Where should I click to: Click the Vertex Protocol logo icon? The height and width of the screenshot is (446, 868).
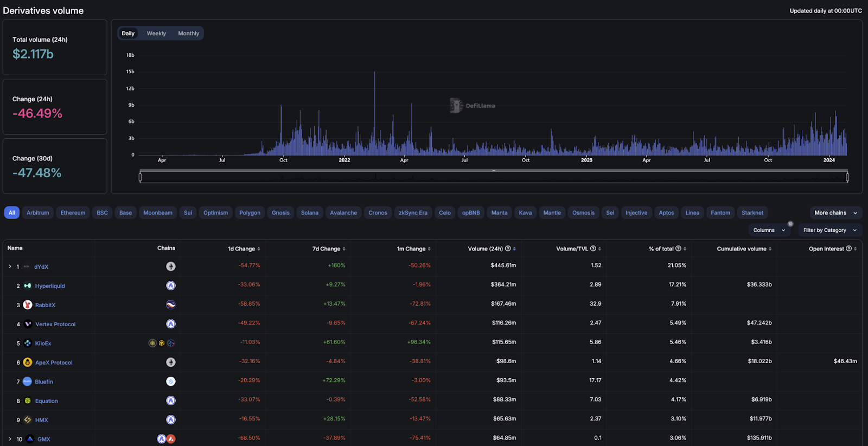point(28,324)
